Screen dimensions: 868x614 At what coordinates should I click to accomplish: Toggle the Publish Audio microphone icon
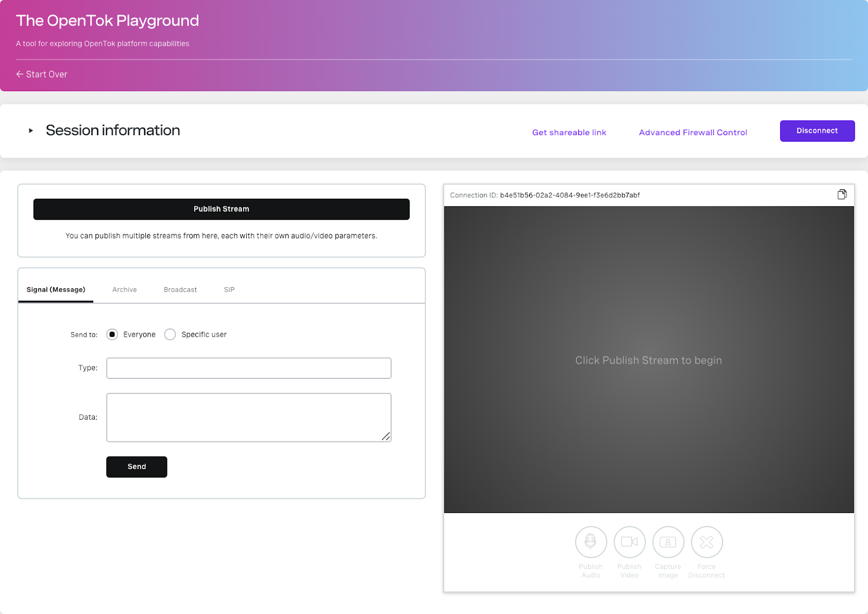591,542
